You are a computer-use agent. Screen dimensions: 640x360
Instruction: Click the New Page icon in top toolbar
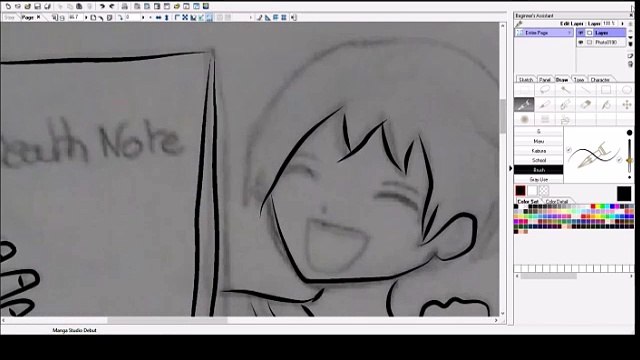8,6
